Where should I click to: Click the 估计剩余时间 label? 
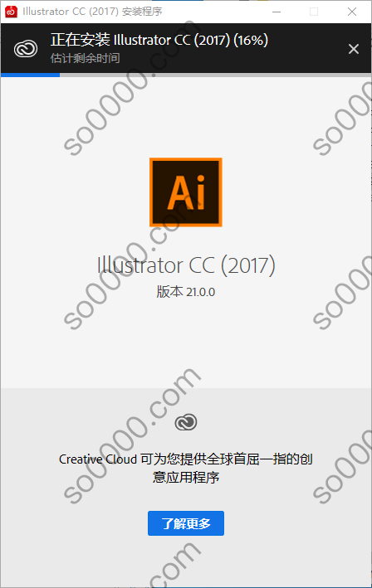[86, 58]
